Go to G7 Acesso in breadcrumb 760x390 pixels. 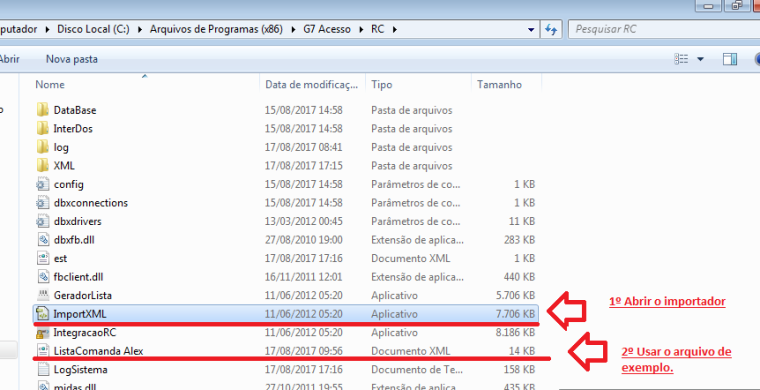pyautogui.click(x=327, y=29)
